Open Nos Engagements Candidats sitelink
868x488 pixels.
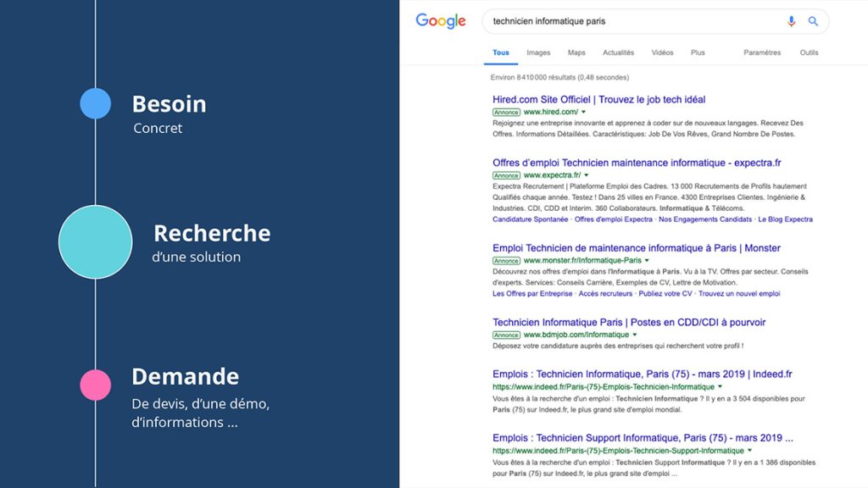705,219
